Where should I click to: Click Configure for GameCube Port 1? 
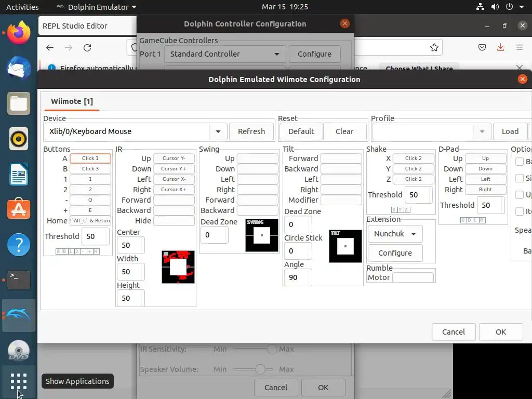coord(314,54)
